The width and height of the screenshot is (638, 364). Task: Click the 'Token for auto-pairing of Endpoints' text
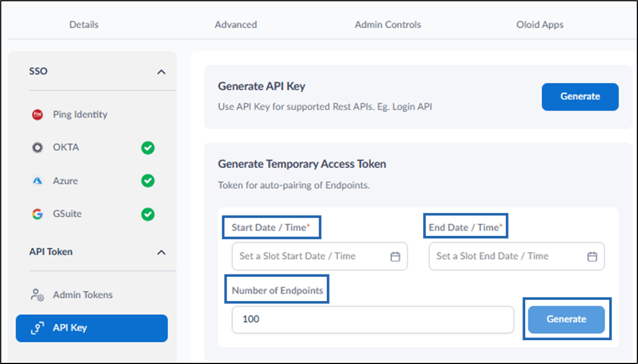pyautogui.click(x=294, y=186)
